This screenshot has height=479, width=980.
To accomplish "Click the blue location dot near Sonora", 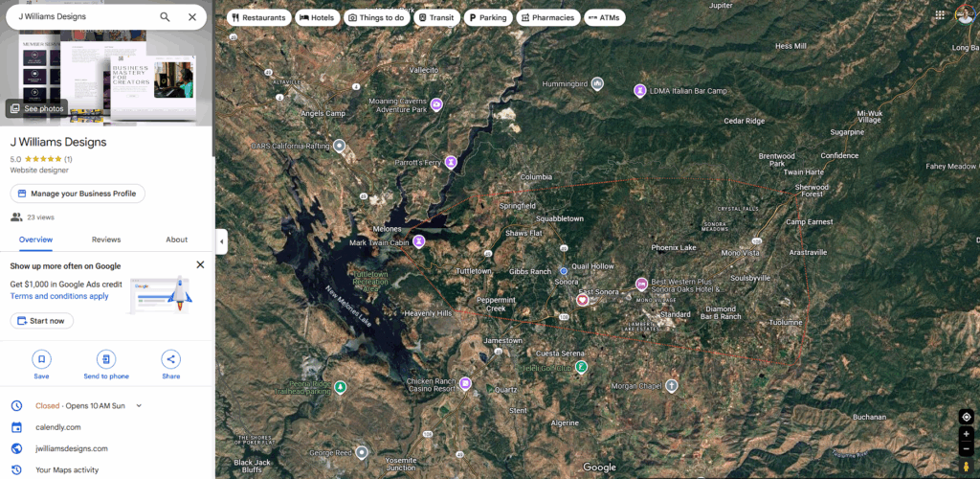I will tap(564, 271).
